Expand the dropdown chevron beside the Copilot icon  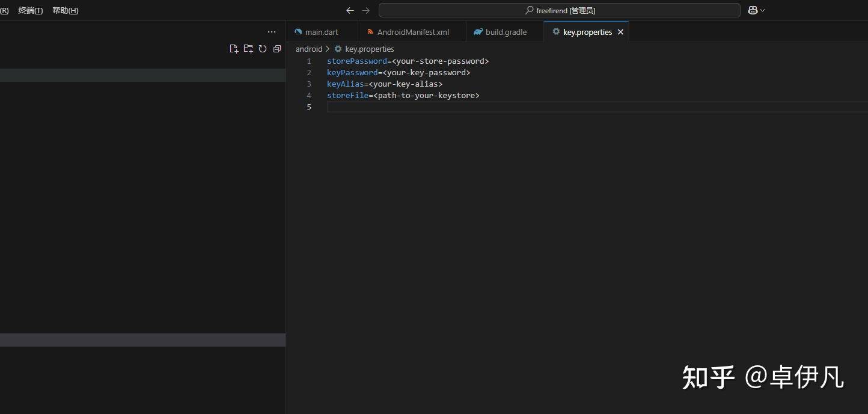pyautogui.click(x=763, y=10)
